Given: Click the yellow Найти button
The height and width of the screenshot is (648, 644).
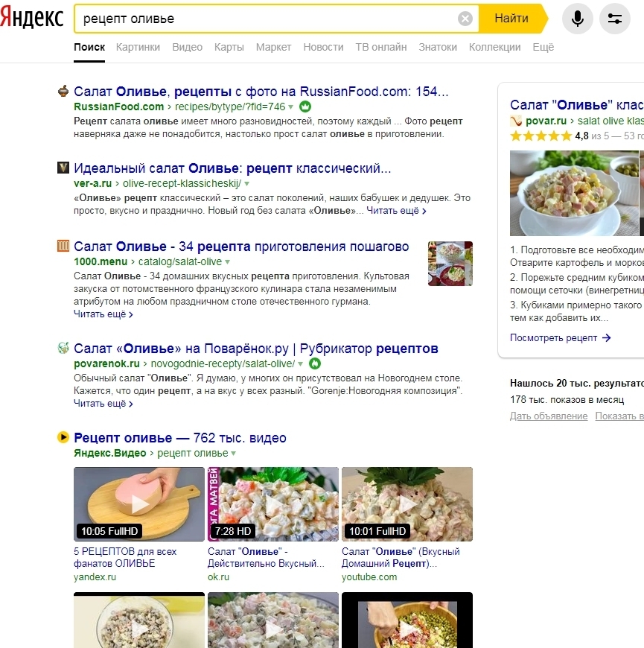Looking at the screenshot, I should tap(512, 19).
